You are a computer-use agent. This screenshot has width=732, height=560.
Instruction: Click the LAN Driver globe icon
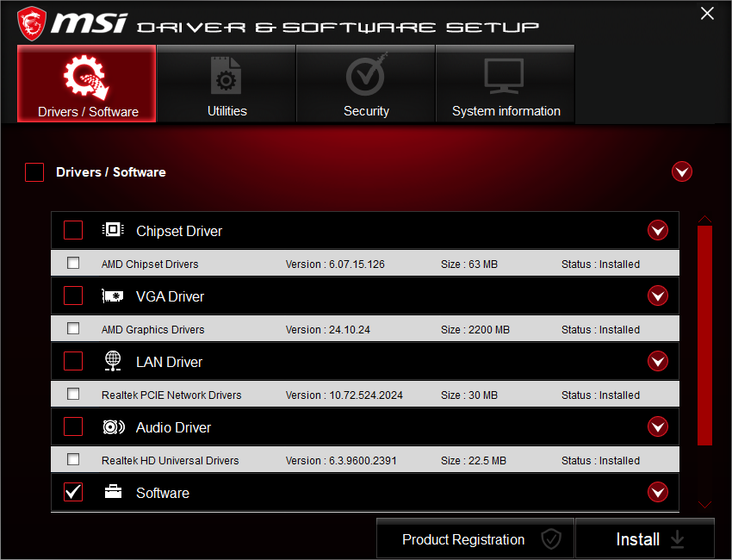click(x=113, y=361)
